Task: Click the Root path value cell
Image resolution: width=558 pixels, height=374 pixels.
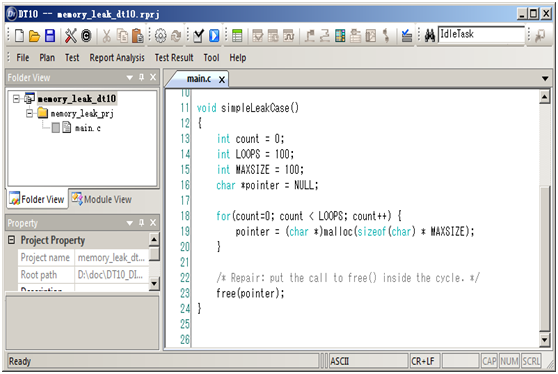Action: [111, 275]
